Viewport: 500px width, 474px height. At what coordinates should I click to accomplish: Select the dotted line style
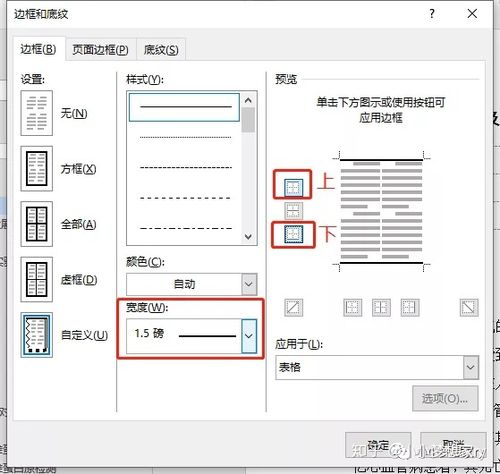pyautogui.click(x=185, y=137)
